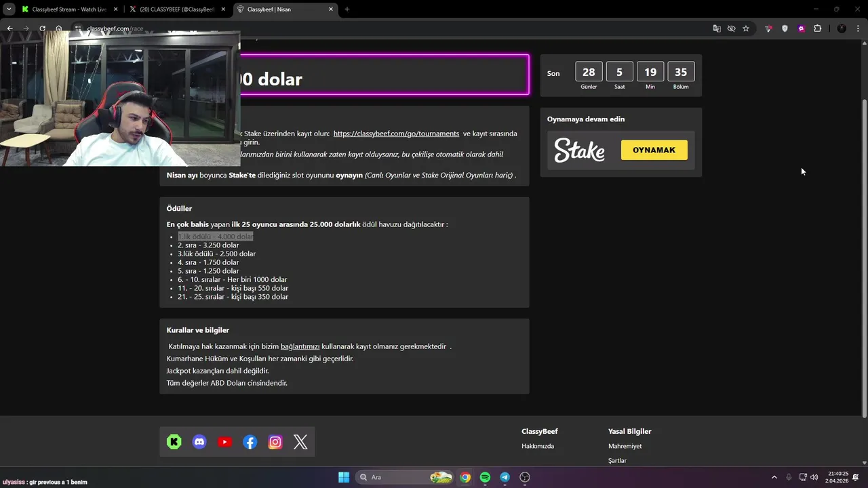The image size is (868, 488).
Task: Open the classybeef.com/go/tournaments link
Action: pyautogui.click(x=396, y=134)
